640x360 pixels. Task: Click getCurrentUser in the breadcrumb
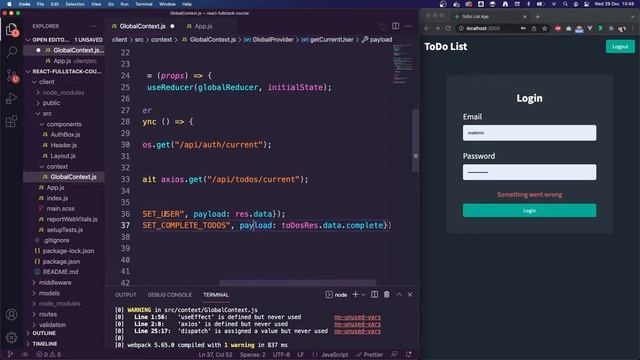331,40
